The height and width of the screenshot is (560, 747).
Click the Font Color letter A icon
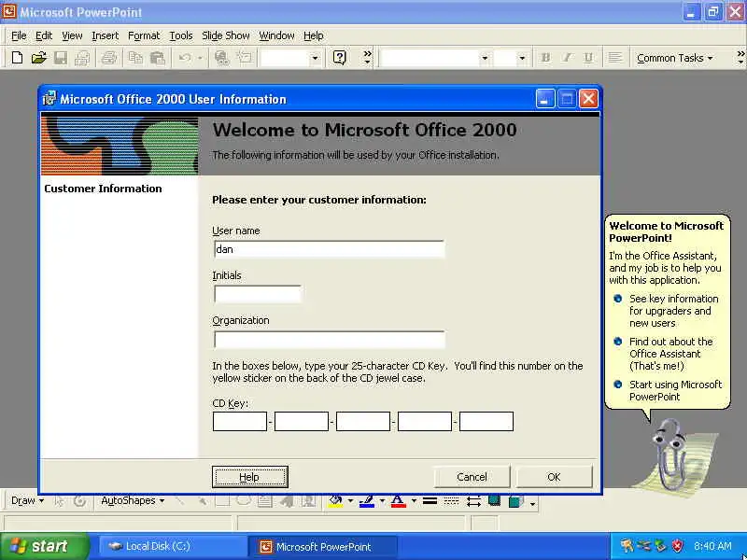pyautogui.click(x=399, y=501)
